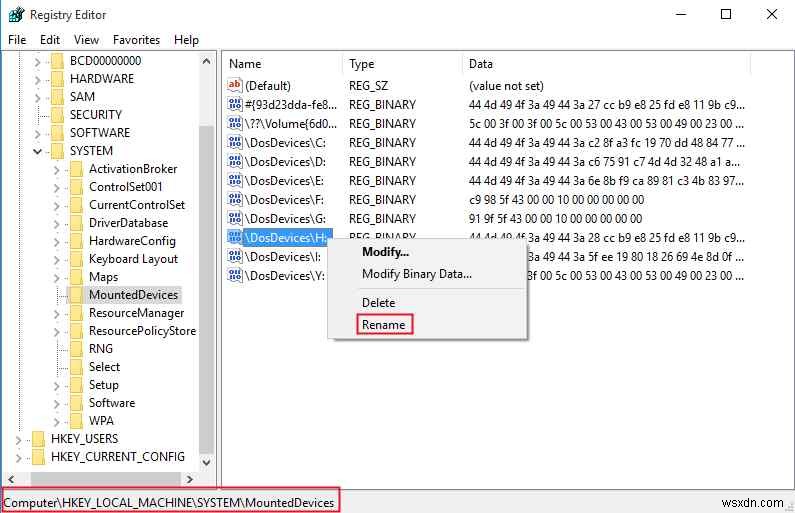795x513 pixels.
Task: Click binary icon of \DosDevices\C: value
Action: [235, 142]
